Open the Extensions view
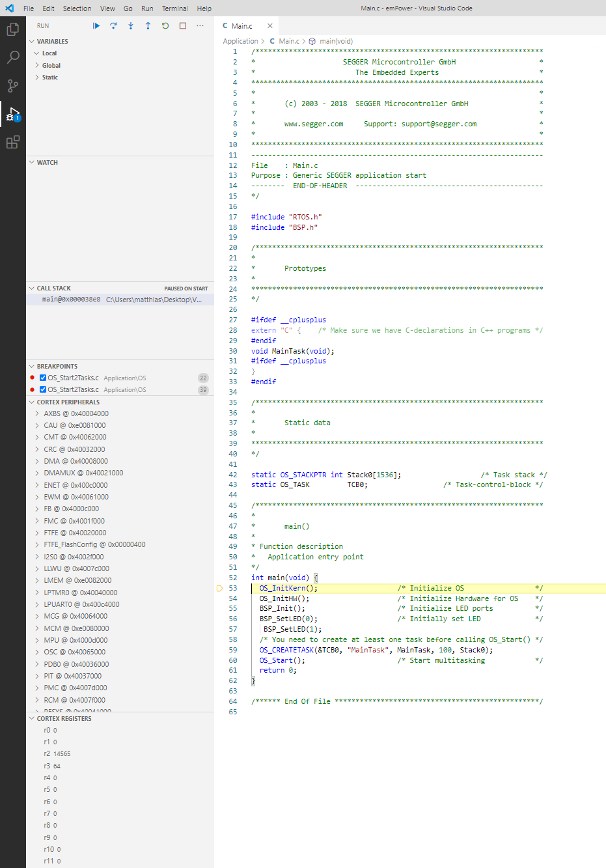 click(x=12, y=143)
